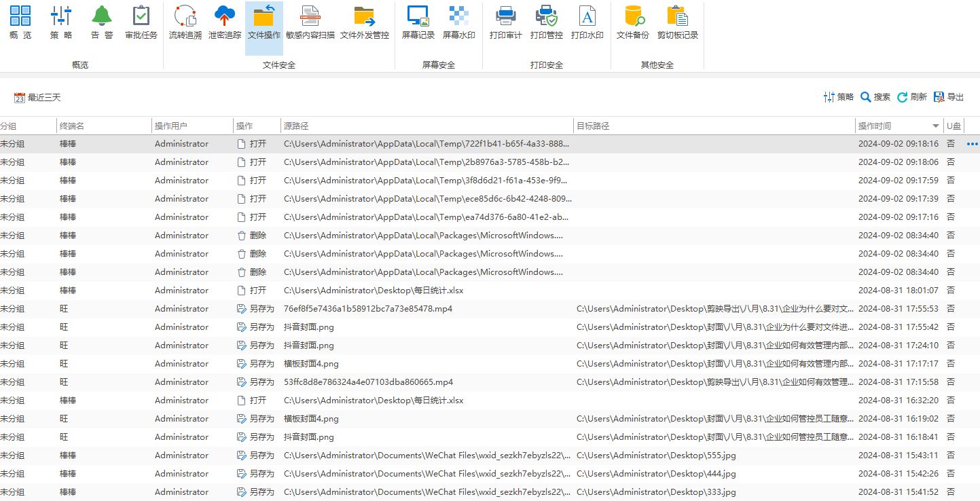
Task: Open 流转追溯 flow tracing
Action: click(185, 22)
